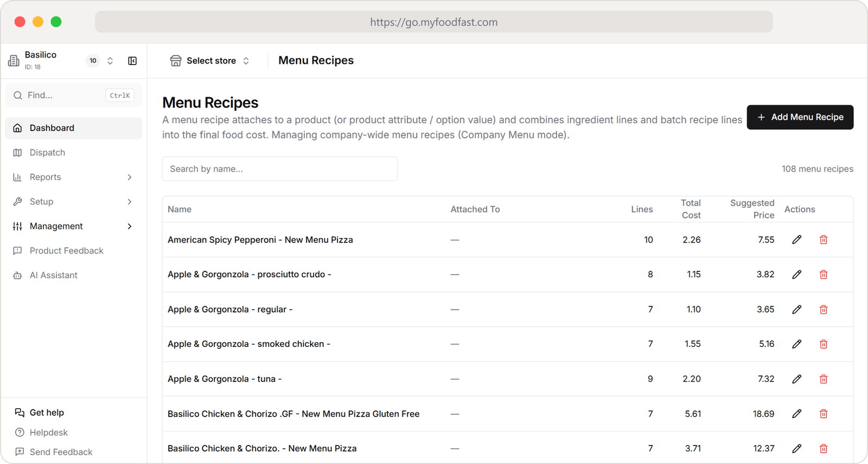Click the green maximize window button
The width and height of the screenshot is (868, 464).
pos(56,22)
